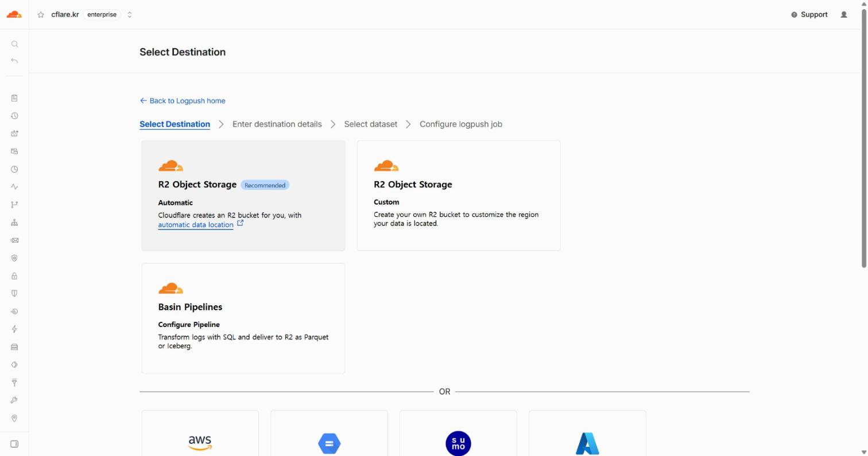Go to Enter destination details step
This screenshot has height=456, width=868.
(277, 124)
